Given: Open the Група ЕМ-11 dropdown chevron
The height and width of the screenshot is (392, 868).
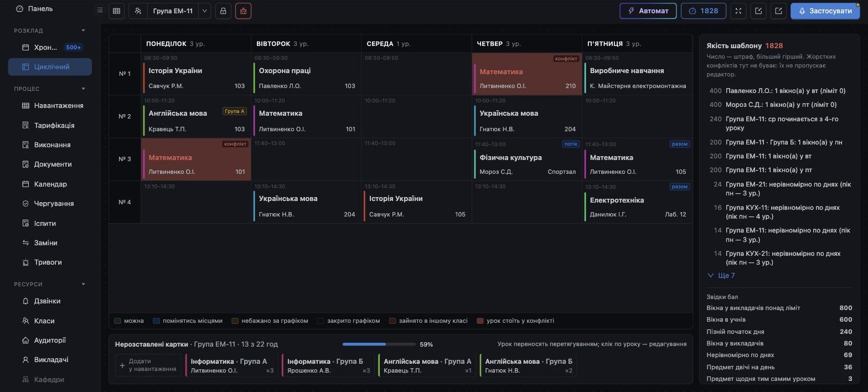Looking at the screenshot, I should (x=204, y=11).
